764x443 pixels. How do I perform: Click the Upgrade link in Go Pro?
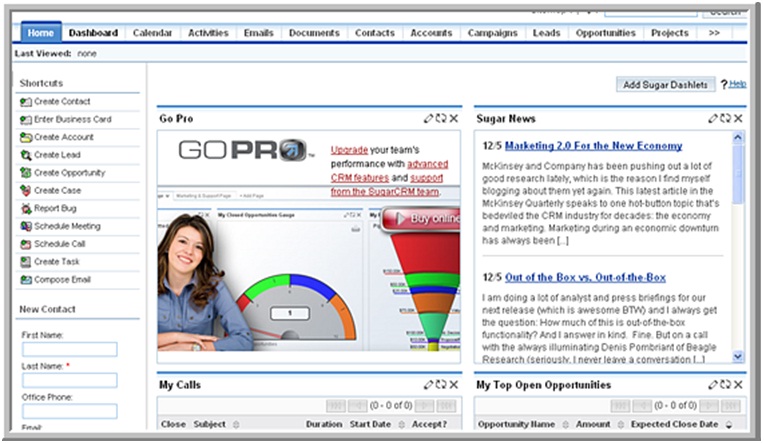[x=349, y=150]
